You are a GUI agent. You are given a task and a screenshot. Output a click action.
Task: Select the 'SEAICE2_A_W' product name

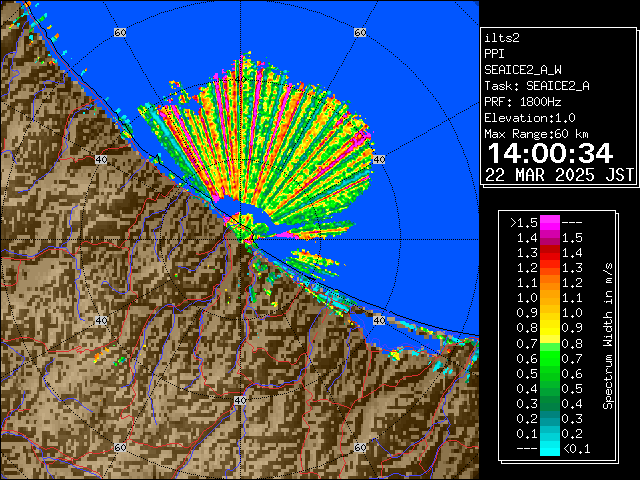[522, 70]
